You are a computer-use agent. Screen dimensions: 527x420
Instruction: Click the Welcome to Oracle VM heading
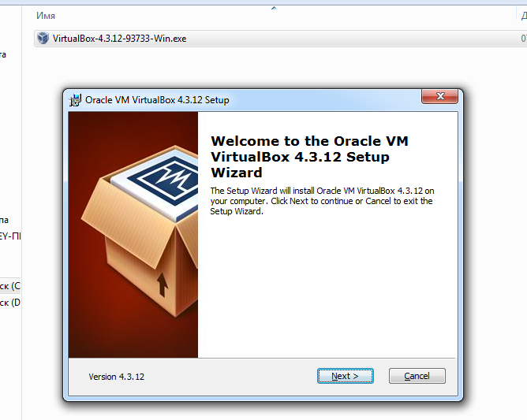coord(309,157)
